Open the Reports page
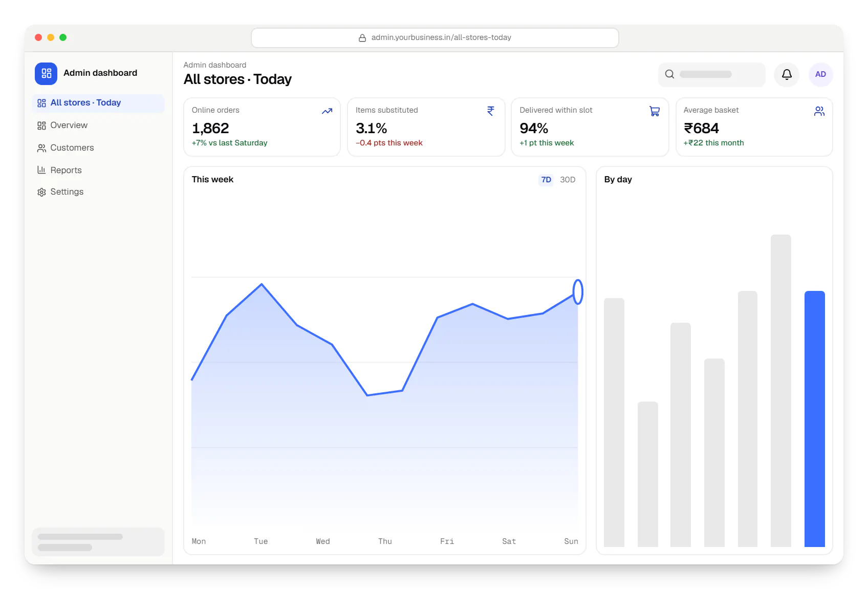Image resolution: width=868 pixels, height=589 pixels. click(x=98, y=170)
